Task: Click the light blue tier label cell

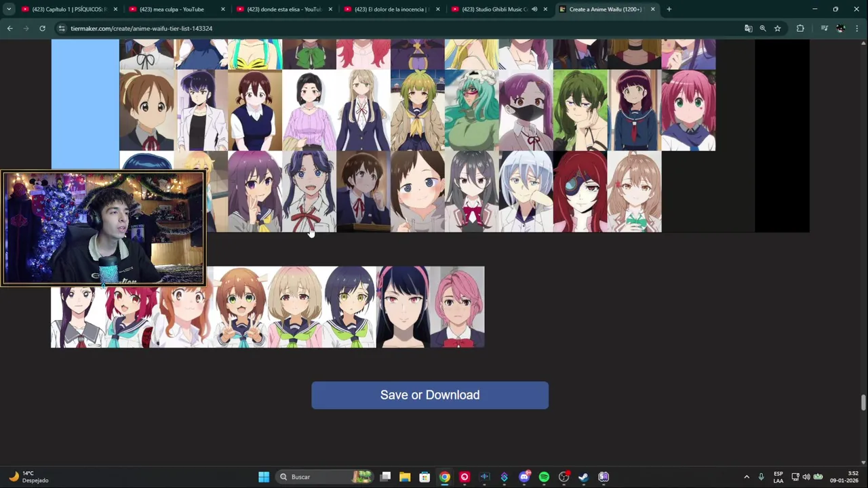Action: click(85, 105)
